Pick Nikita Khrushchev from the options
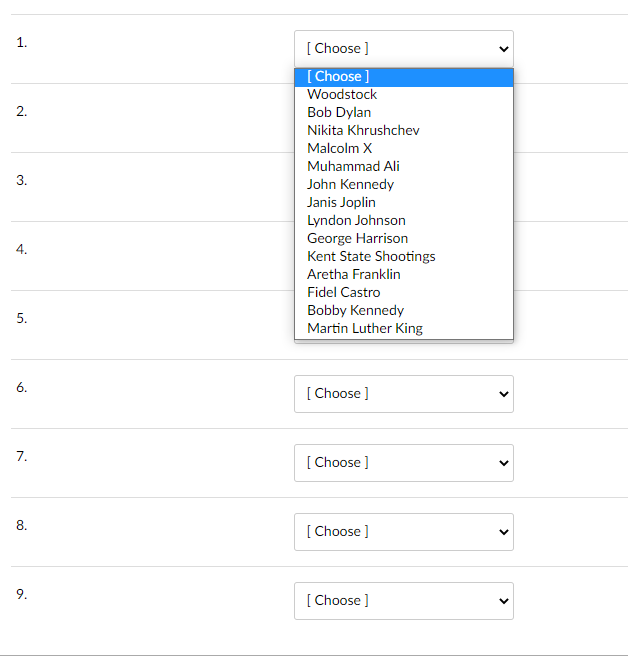Viewport: 628px width, 657px height. (x=363, y=130)
